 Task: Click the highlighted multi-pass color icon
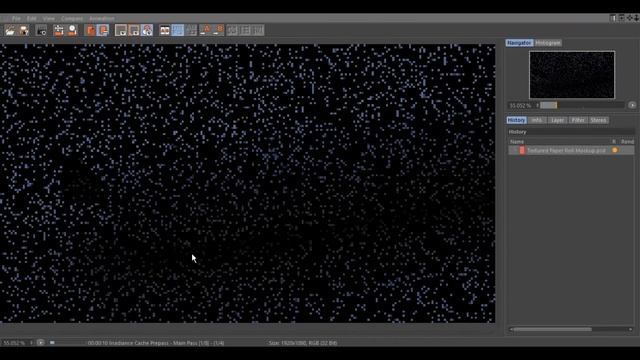147,30
